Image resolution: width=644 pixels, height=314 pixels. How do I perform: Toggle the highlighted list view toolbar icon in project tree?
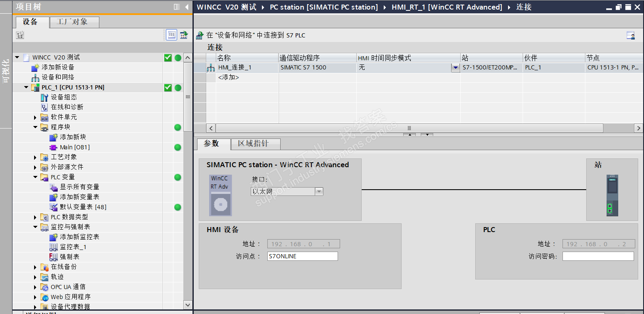tap(171, 35)
